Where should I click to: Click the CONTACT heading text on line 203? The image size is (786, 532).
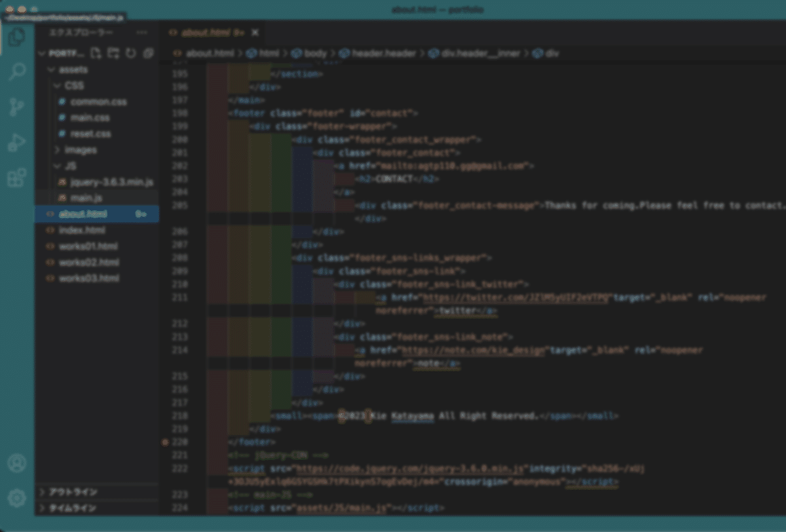(393, 179)
